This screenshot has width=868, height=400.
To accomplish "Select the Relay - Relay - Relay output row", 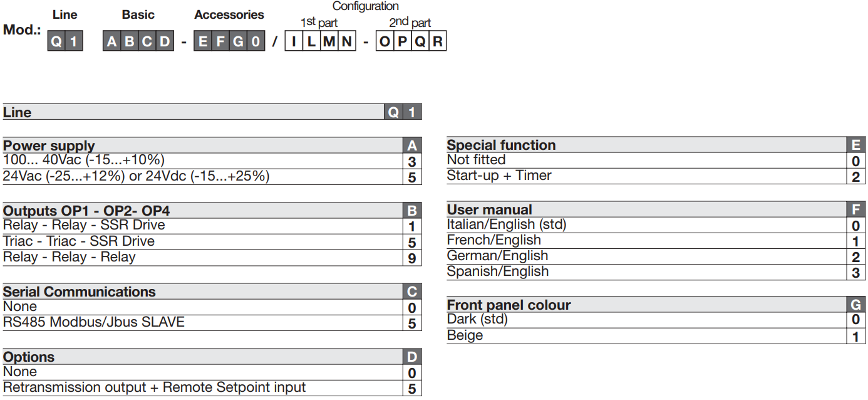I will click(212, 258).
